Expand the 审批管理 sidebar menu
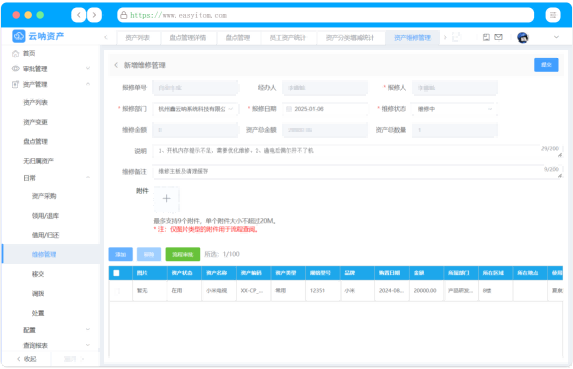Screen dimensions: 573x369 point(51,69)
